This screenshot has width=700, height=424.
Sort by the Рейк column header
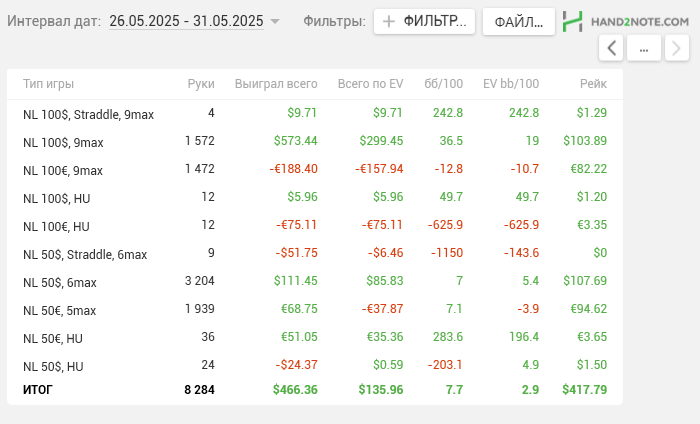(x=593, y=85)
